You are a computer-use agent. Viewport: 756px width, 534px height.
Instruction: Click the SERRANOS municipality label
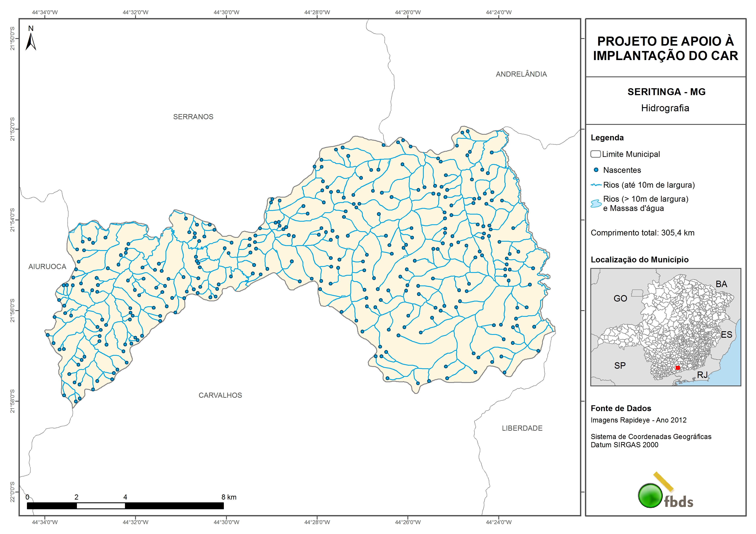click(193, 117)
